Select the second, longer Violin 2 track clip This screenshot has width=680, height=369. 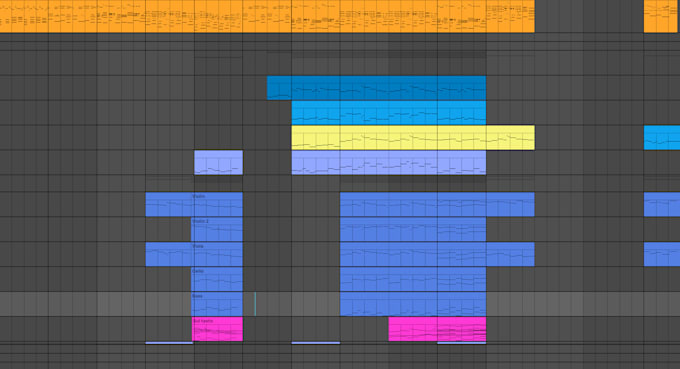coord(413,229)
